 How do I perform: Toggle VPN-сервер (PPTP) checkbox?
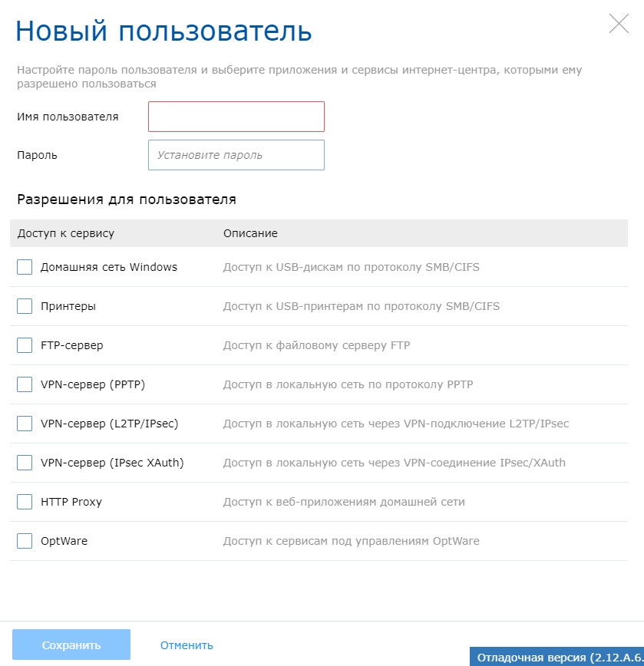coord(25,384)
